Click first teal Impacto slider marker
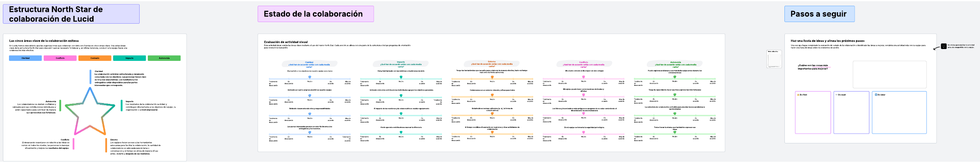 point(401,77)
